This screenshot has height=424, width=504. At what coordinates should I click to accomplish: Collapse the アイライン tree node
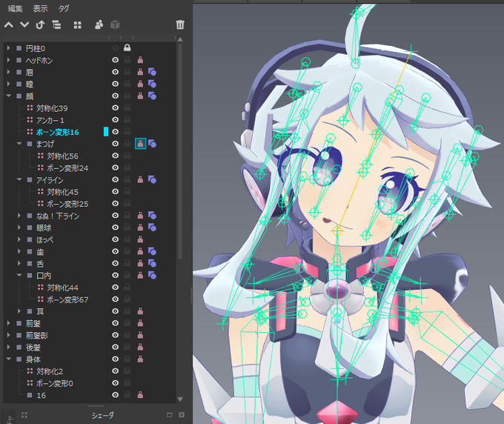coord(19,179)
